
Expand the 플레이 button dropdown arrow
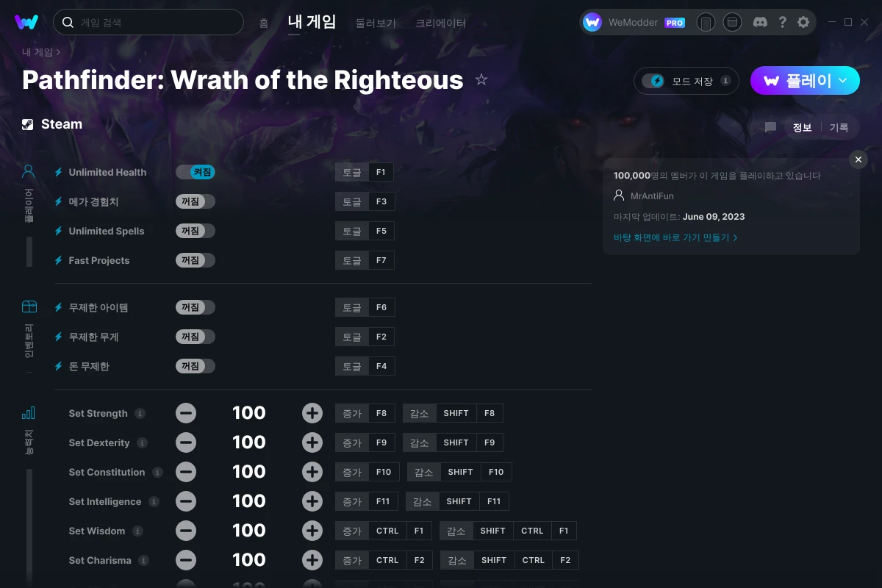pos(843,81)
